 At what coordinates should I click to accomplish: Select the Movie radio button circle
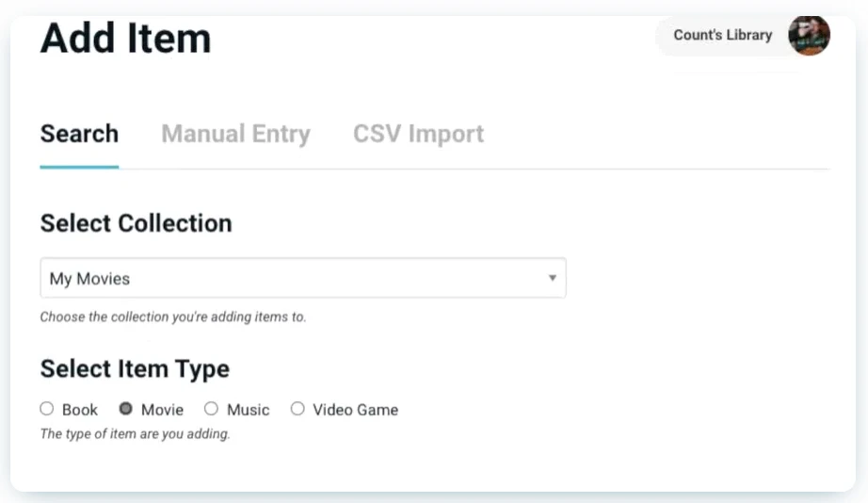tap(126, 409)
